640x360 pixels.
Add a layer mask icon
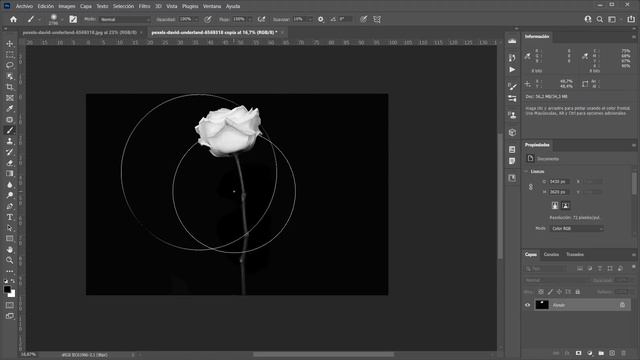coord(578,353)
